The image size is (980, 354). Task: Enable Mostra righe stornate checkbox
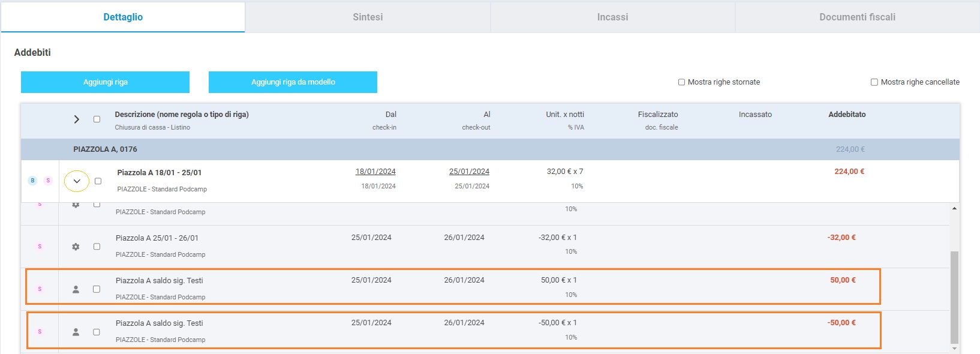681,82
